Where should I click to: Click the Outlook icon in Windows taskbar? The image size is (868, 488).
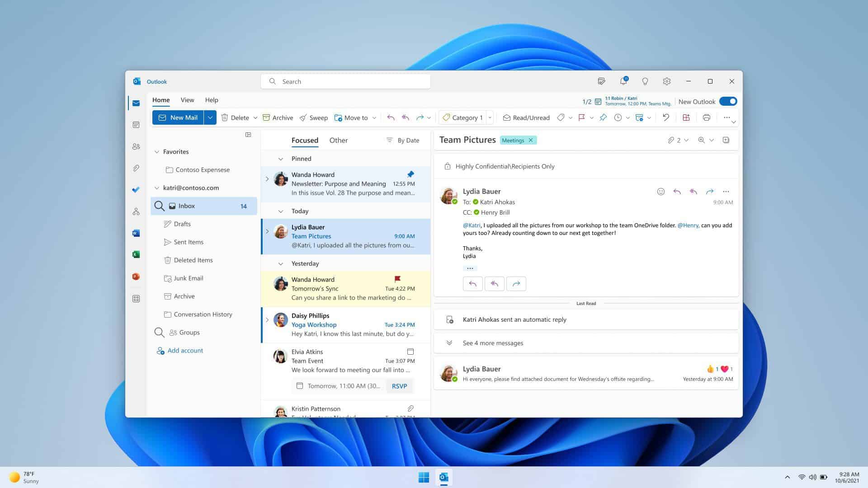pos(445,477)
